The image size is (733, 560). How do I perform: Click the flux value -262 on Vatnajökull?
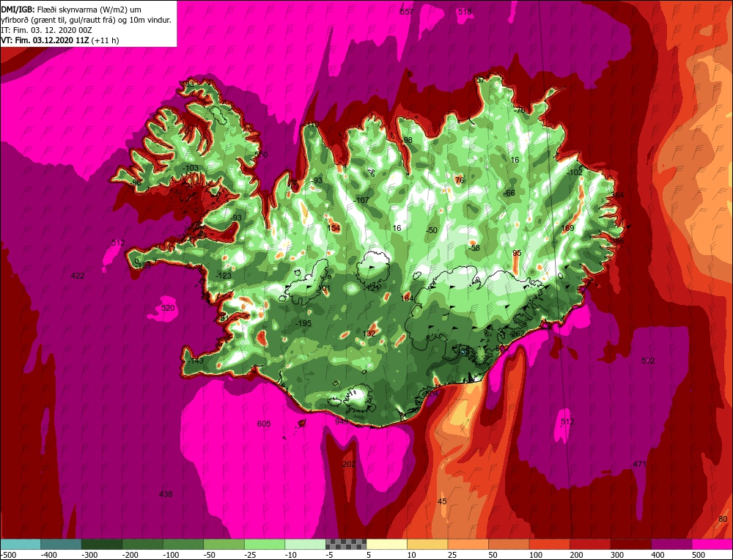click(x=517, y=334)
